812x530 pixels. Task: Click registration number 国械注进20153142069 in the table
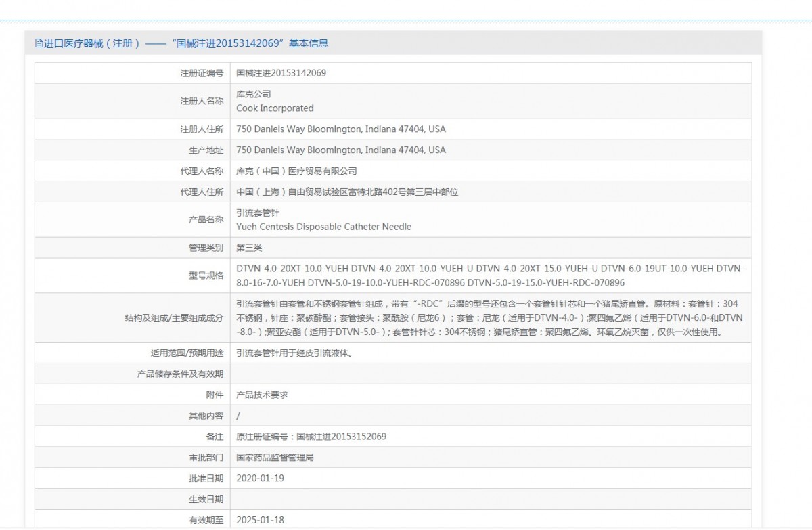pos(281,73)
